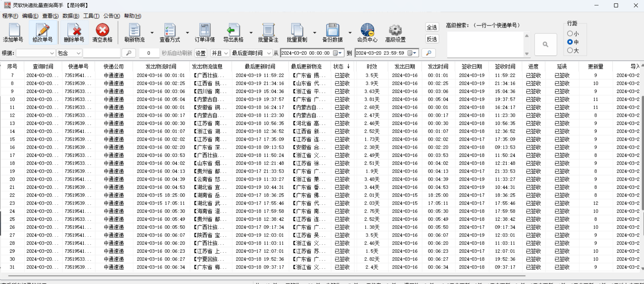
Task: Open 订单详情 order details
Action: pyautogui.click(x=205, y=33)
